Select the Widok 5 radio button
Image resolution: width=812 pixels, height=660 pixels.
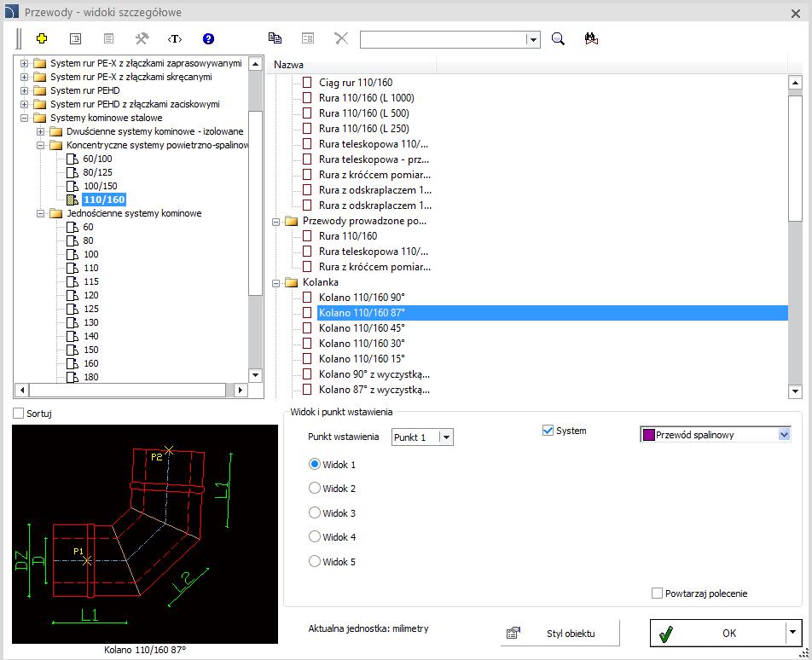(x=315, y=561)
